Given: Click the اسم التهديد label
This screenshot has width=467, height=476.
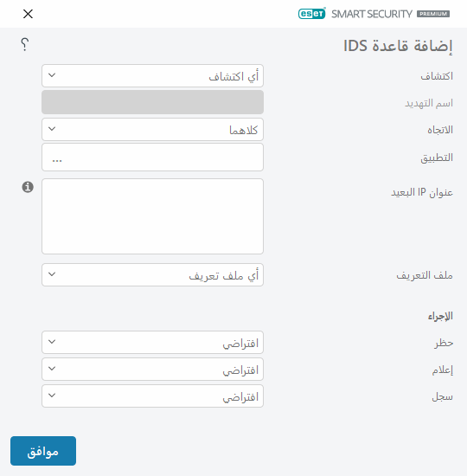Looking at the screenshot, I should point(429,103).
